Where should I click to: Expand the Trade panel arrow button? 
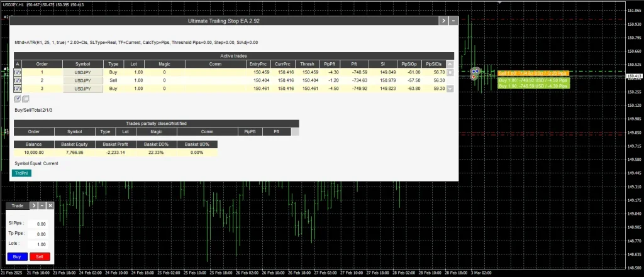pos(34,205)
